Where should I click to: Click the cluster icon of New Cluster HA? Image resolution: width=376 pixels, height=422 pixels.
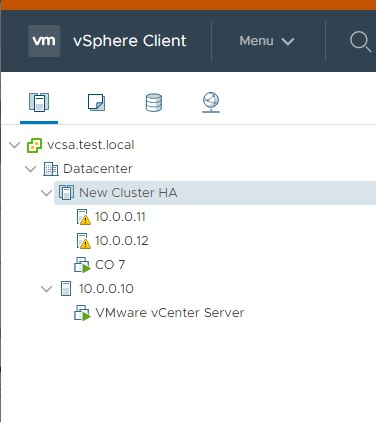pos(66,193)
